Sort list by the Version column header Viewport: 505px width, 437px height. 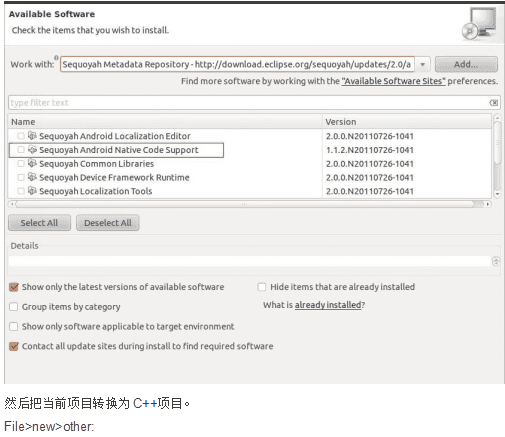pos(407,122)
